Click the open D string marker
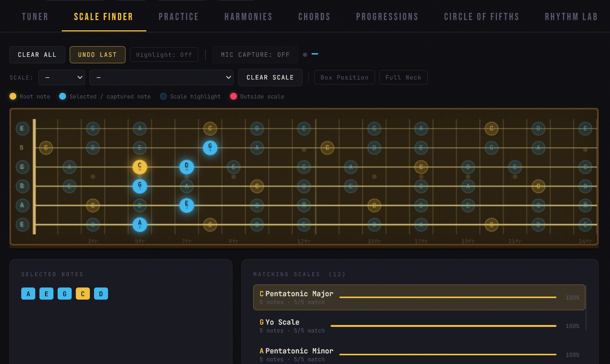Viewport: 610px width, 364px height. 22,186
